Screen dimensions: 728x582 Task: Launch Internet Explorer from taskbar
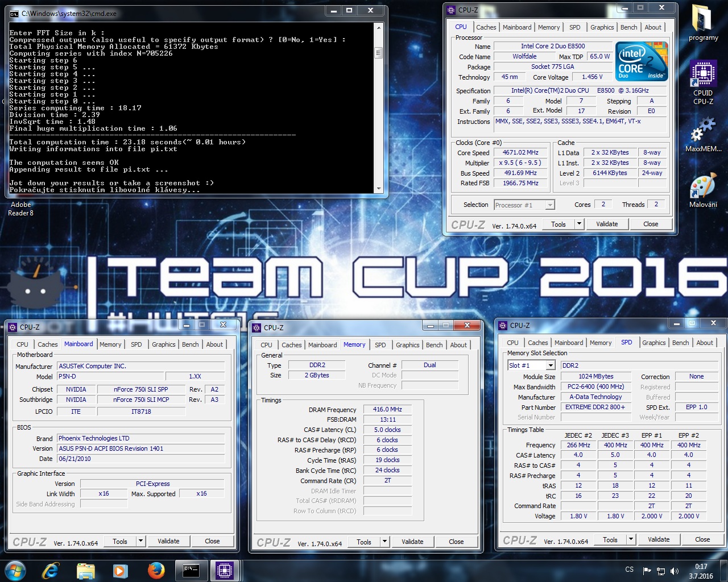point(51,570)
